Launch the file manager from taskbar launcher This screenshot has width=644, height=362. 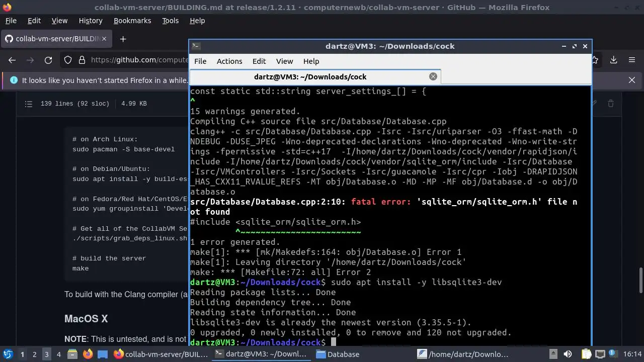[72, 354]
